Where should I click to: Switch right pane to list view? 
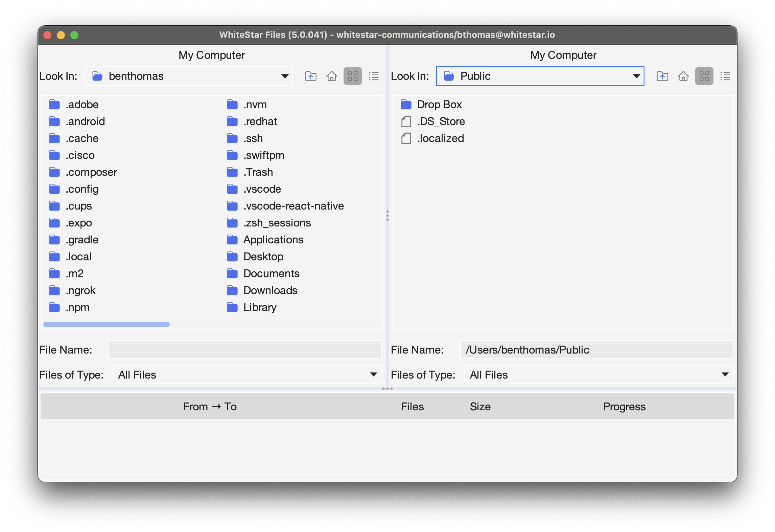[x=725, y=76]
